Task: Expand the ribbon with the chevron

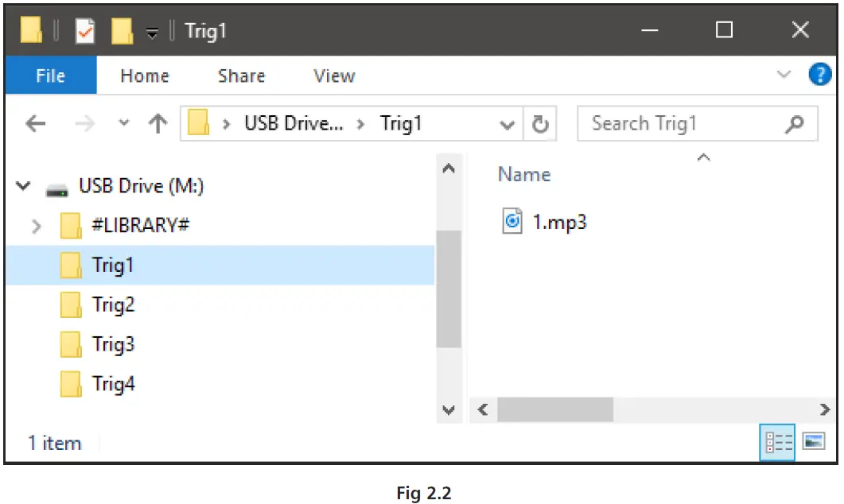Action: (784, 76)
